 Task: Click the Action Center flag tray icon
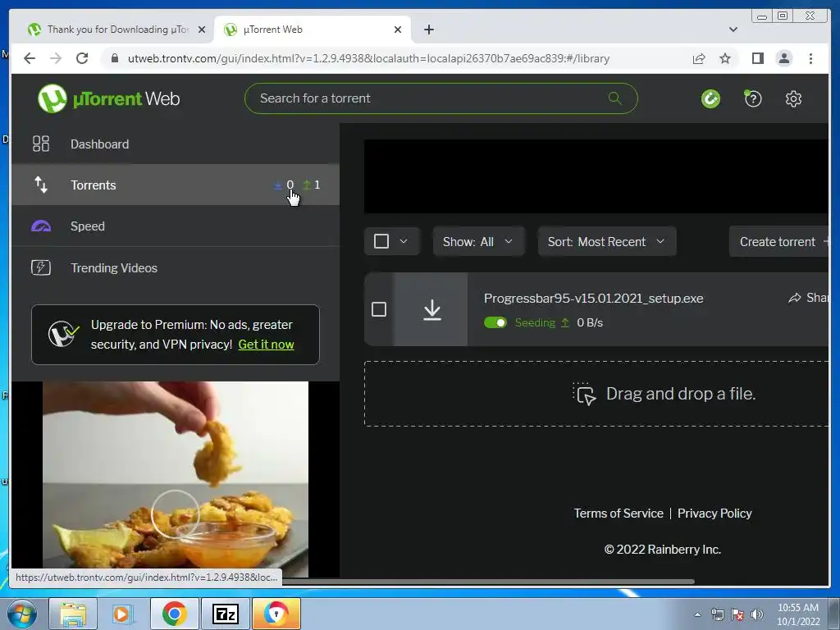(737, 614)
